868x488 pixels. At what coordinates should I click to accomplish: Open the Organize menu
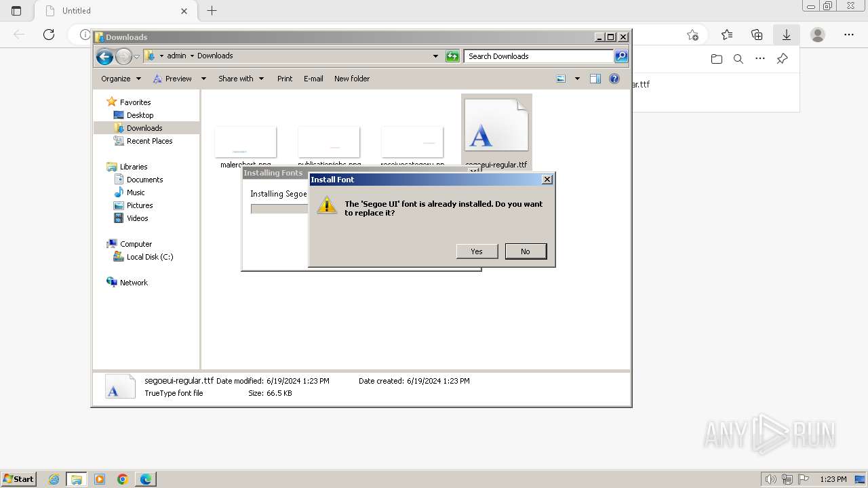[x=121, y=79]
